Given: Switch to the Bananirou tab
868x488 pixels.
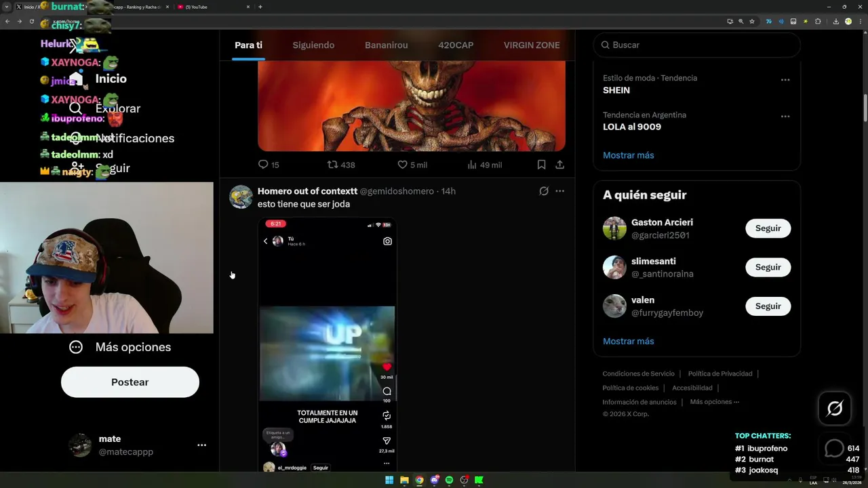Looking at the screenshot, I should 387,45.
